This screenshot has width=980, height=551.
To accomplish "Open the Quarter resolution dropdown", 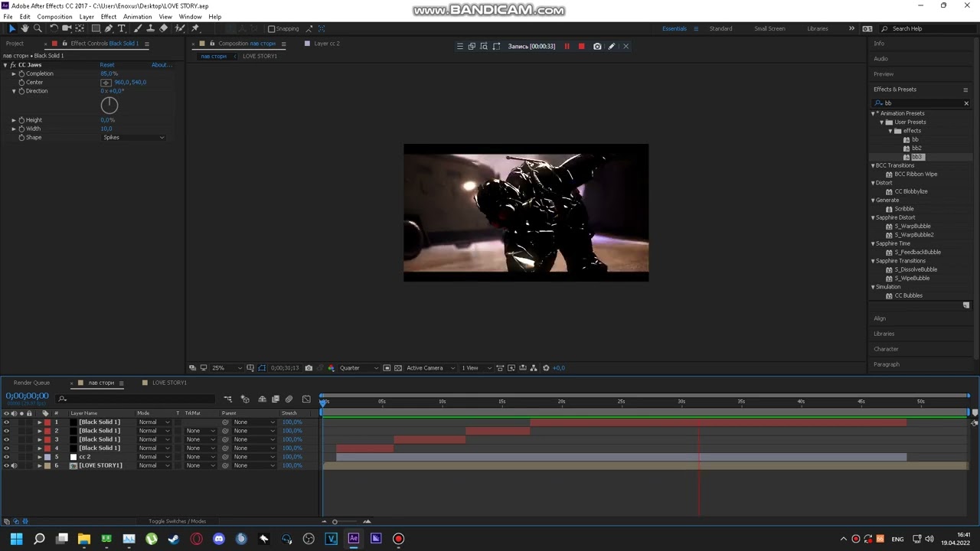I will (358, 368).
